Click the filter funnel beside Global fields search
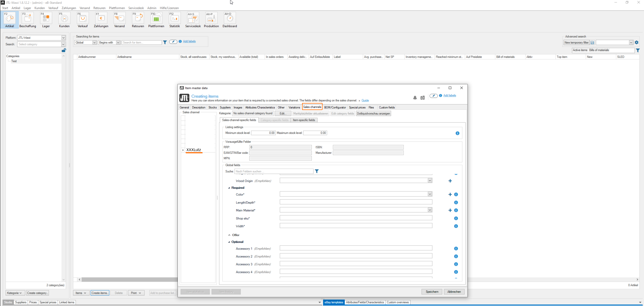 317,171
